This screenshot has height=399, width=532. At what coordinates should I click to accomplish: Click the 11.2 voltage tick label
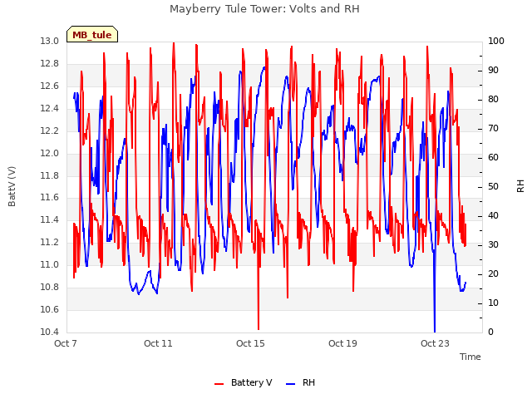(50, 242)
